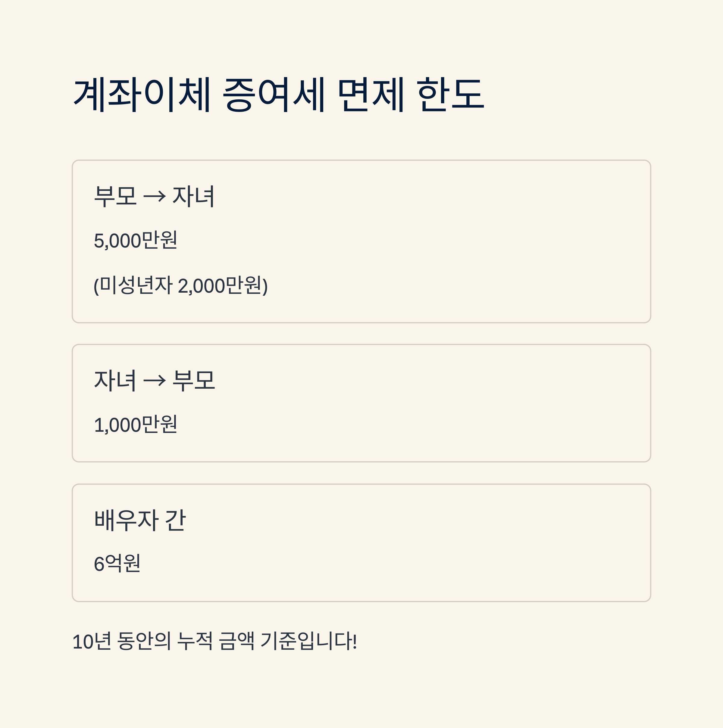Click the title 계좌이체 증여세 면제 한도
Image resolution: width=723 pixels, height=728 pixels.
coord(279,94)
